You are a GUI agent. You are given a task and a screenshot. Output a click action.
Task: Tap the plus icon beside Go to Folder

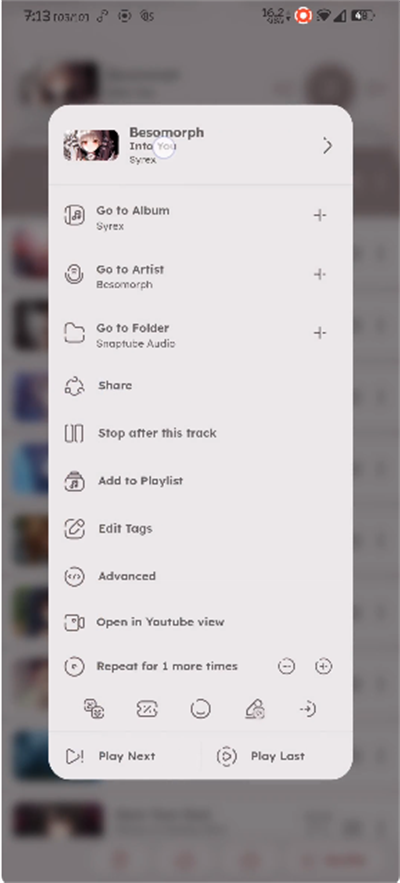320,333
